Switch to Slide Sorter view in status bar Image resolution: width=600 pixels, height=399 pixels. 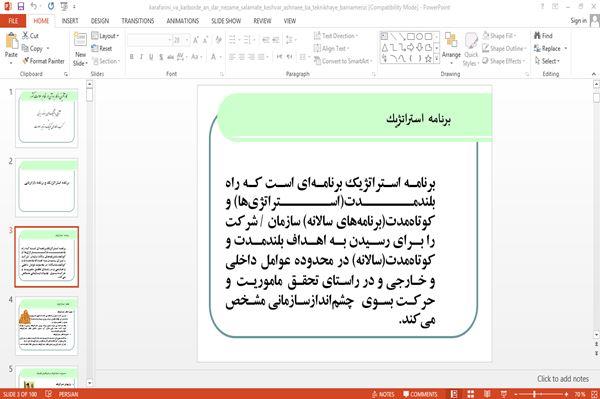470,394
